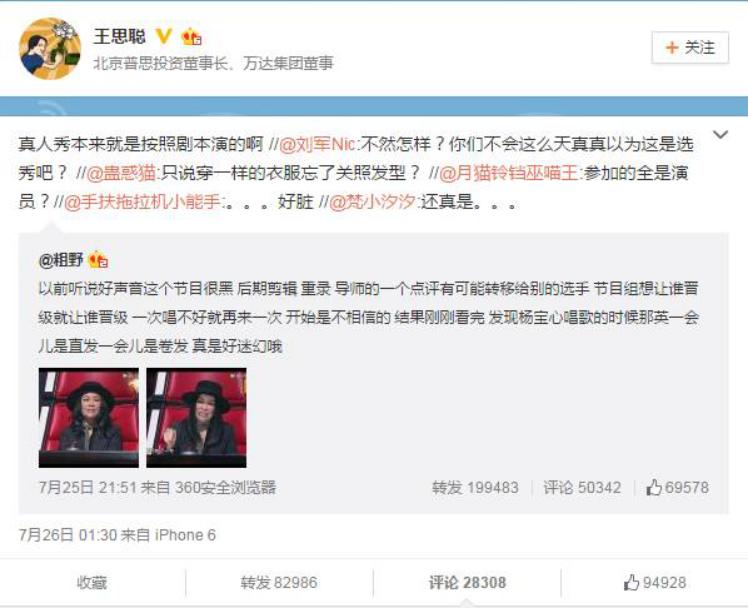Save the post via 收藏

point(92,582)
